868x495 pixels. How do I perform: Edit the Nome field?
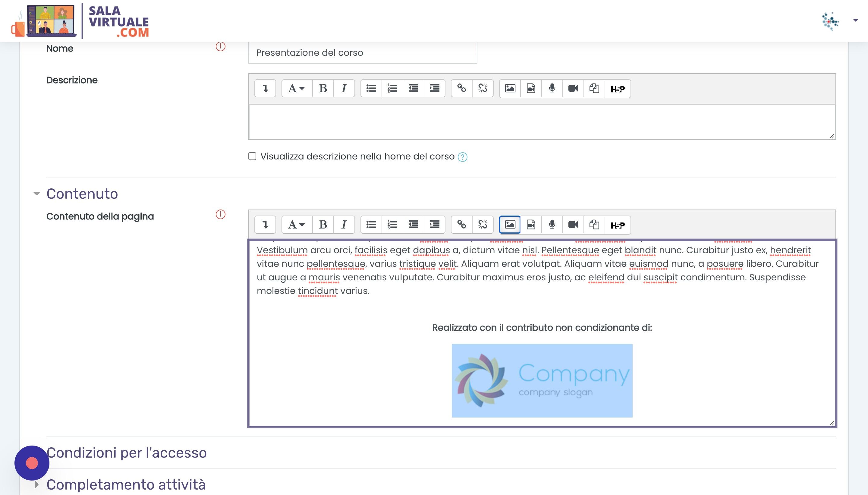click(363, 53)
